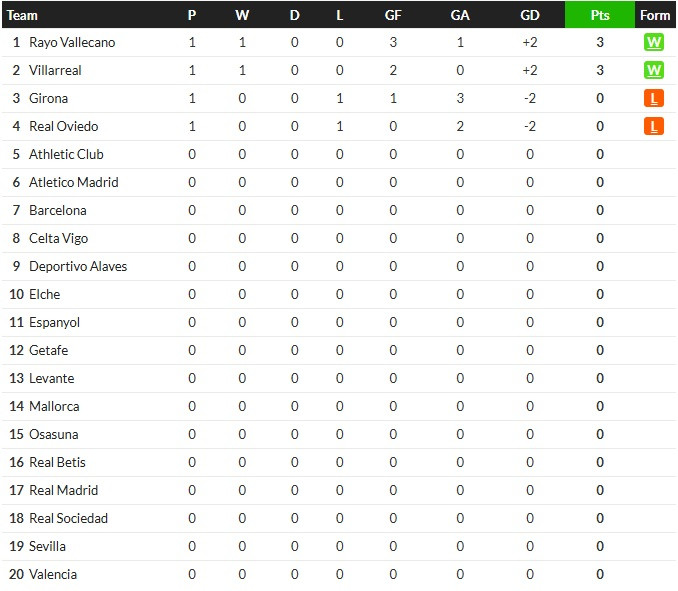
Task: Open the Valencia team link
Action: (x=53, y=574)
